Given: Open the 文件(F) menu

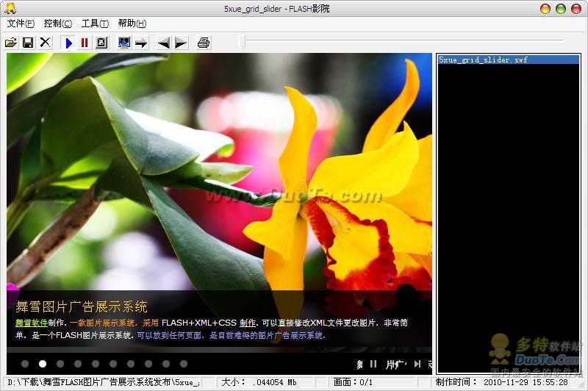Looking at the screenshot, I should [x=21, y=24].
